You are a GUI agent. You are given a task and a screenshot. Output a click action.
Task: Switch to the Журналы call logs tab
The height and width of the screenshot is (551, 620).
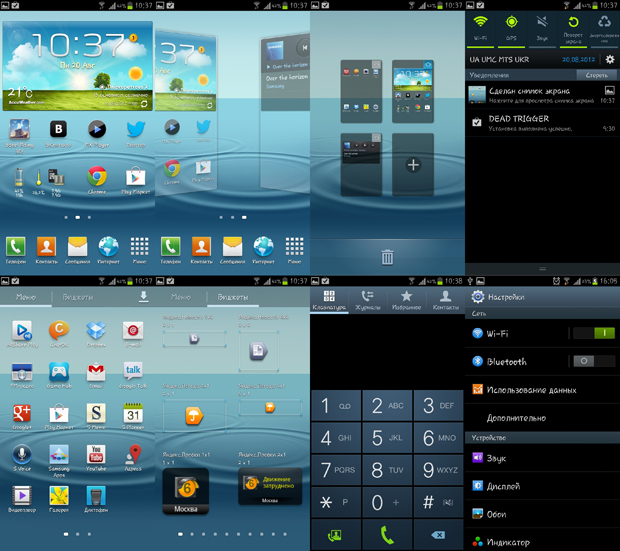coord(368,300)
